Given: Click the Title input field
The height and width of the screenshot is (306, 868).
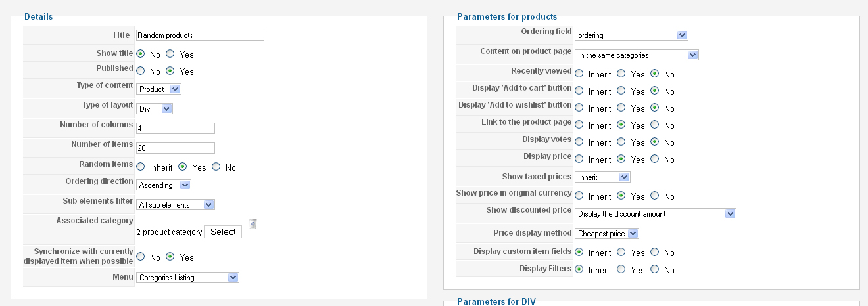Looking at the screenshot, I should point(200,35).
